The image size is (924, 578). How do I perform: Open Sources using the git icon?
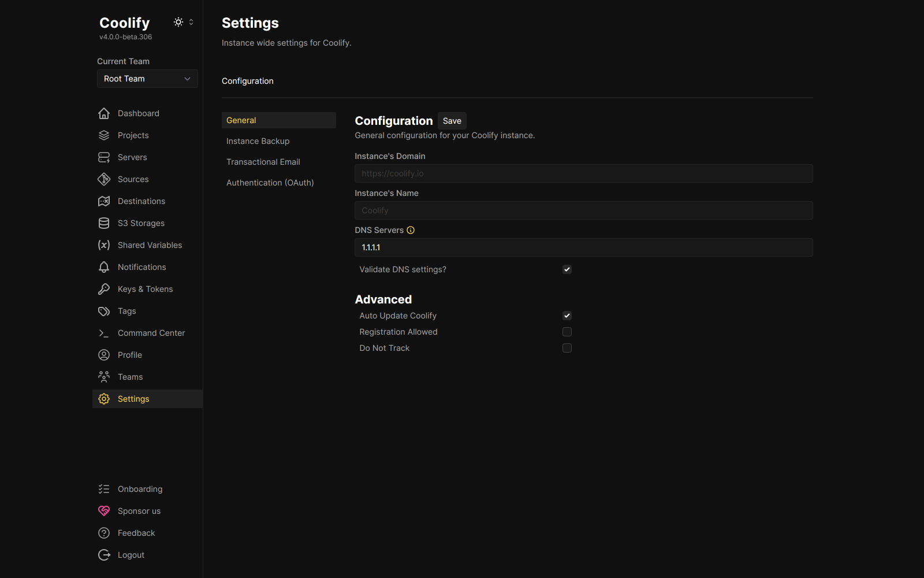point(104,179)
